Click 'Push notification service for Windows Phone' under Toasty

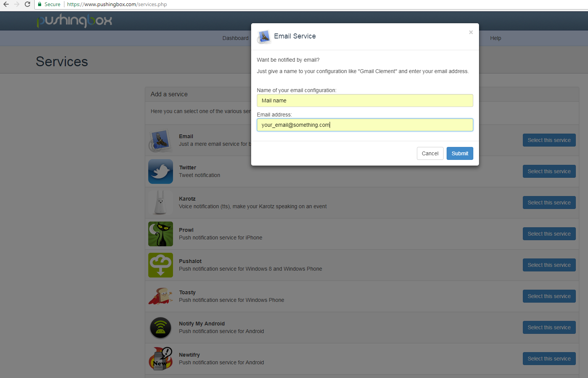coord(232,300)
